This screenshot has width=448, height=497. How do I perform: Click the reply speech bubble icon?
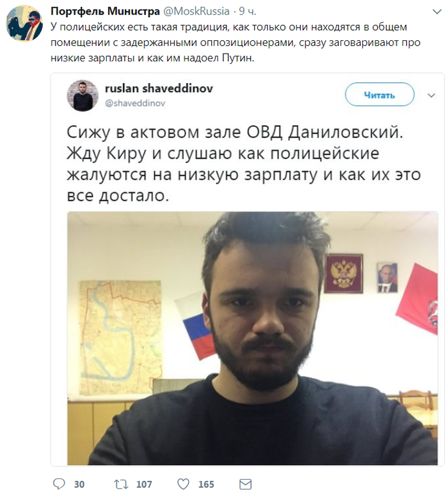[x=59, y=484]
